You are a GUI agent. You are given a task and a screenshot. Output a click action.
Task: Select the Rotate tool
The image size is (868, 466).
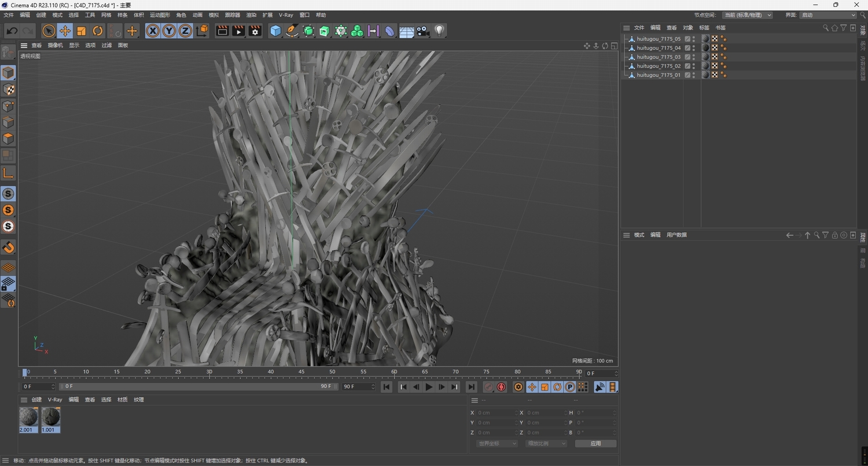97,31
